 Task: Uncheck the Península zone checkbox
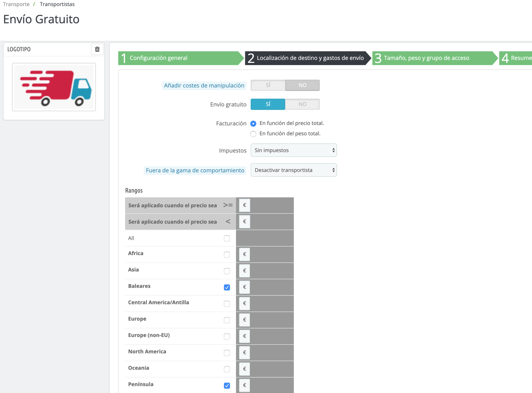(x=227, y=386)
